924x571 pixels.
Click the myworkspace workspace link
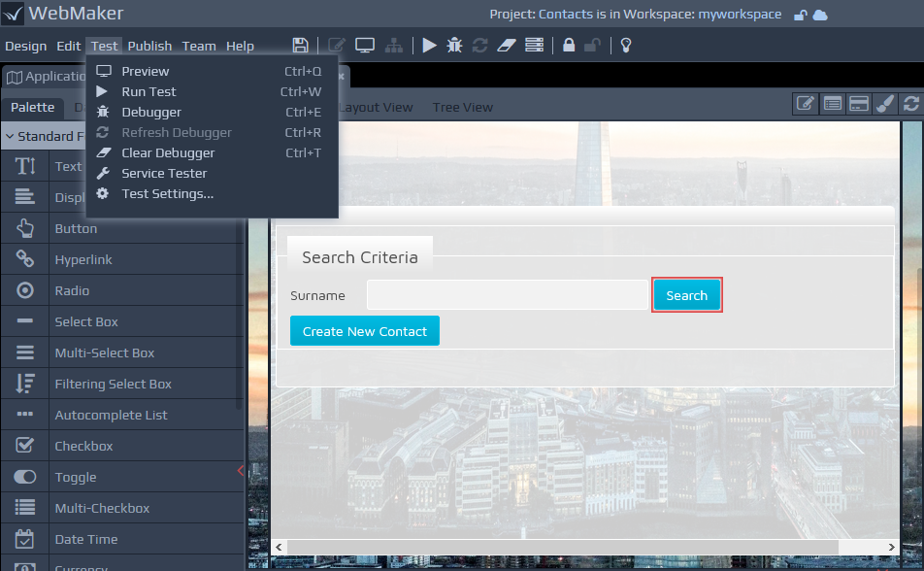740,15
